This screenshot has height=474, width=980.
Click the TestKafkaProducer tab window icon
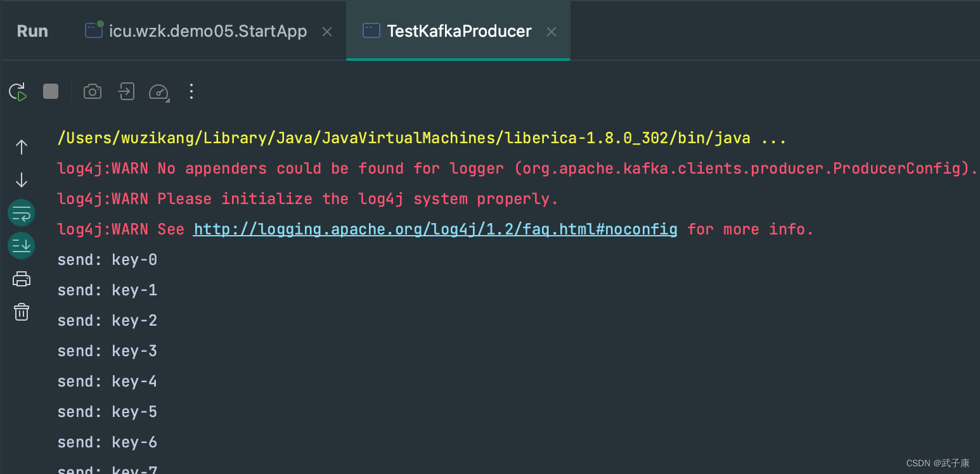[371, 30]
